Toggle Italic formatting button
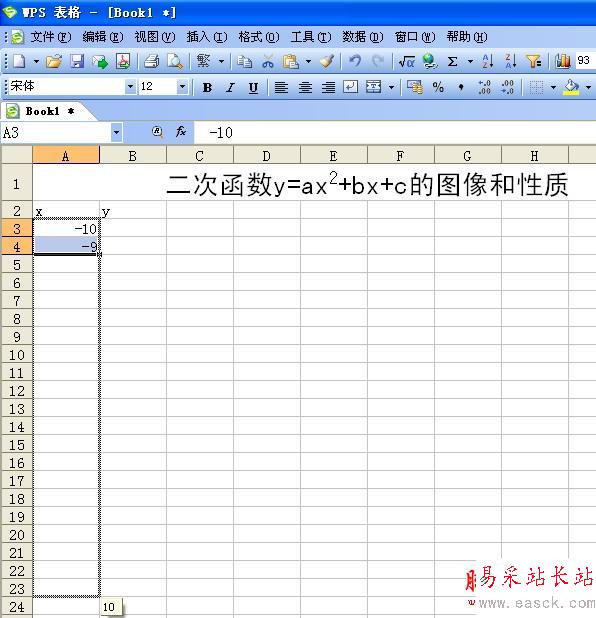This screenshot has height=618, width=596. click(230, 87)
